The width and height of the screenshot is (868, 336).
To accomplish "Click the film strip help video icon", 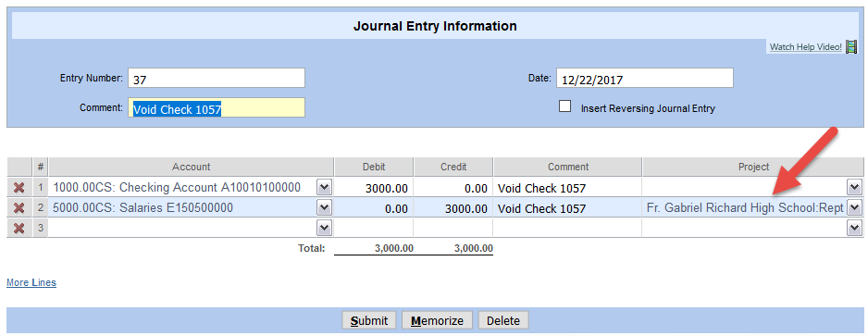I will point(851,47).
